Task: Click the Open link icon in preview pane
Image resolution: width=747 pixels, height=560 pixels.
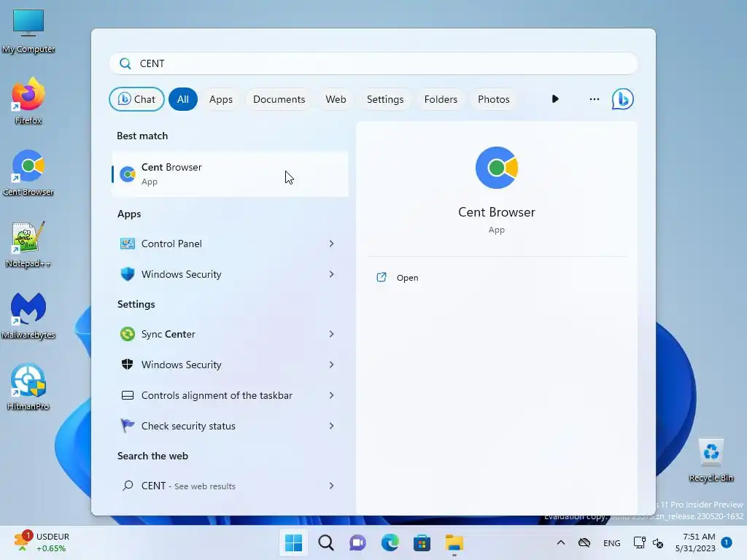Action: tap(382, 277)
